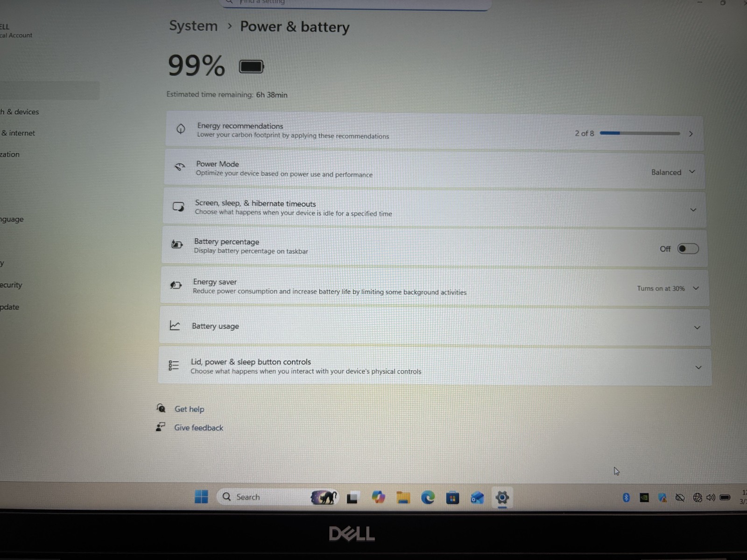Select the sidebar item ending in 'zation'

(x=10, y=154)
